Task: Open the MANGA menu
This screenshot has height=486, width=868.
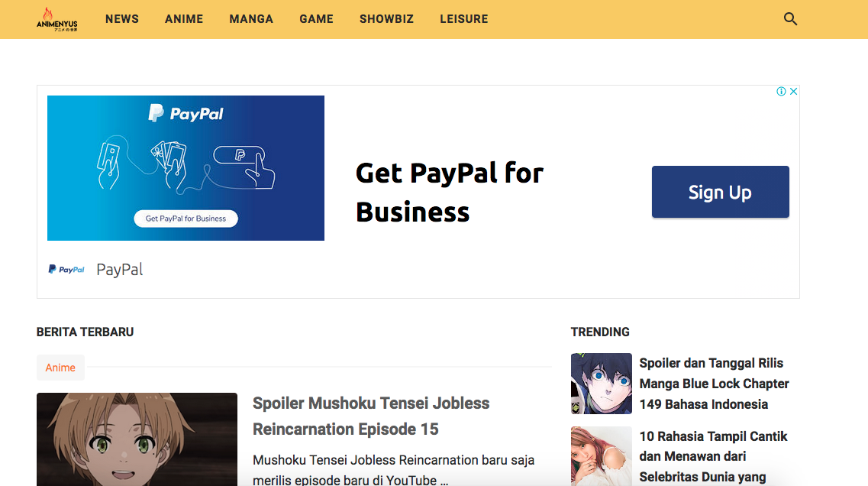Action: (251, 19)
